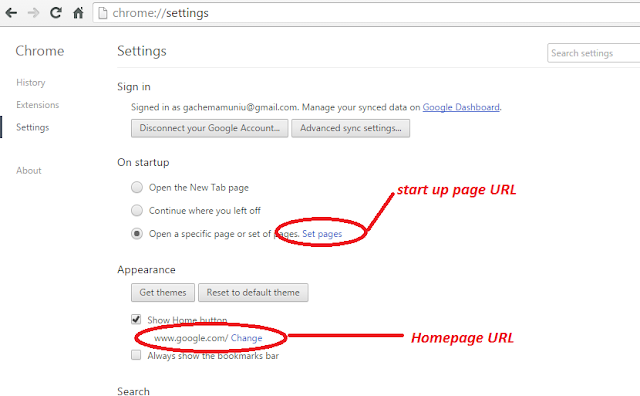Click the www.google.com/ homepage text
This screenshot has width=640, height=396.
[x=191, y=338]
